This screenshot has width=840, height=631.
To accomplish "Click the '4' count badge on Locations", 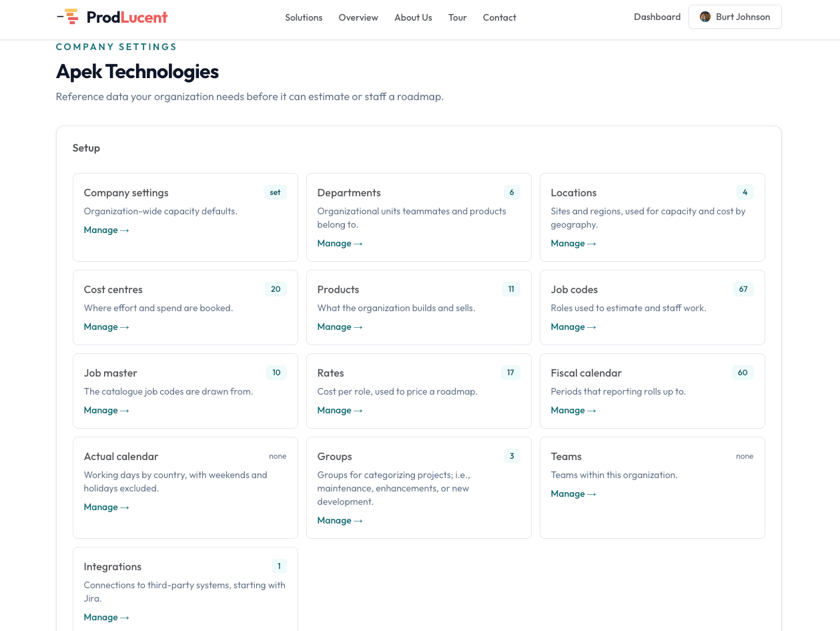I will point(745,192).
